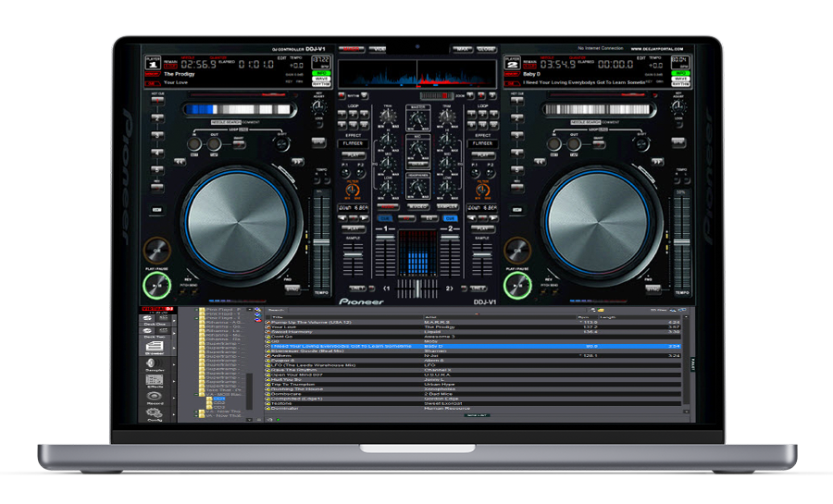Toggle the EQ button in the mixer
833x504 pixels.
[x=429, y=218]
